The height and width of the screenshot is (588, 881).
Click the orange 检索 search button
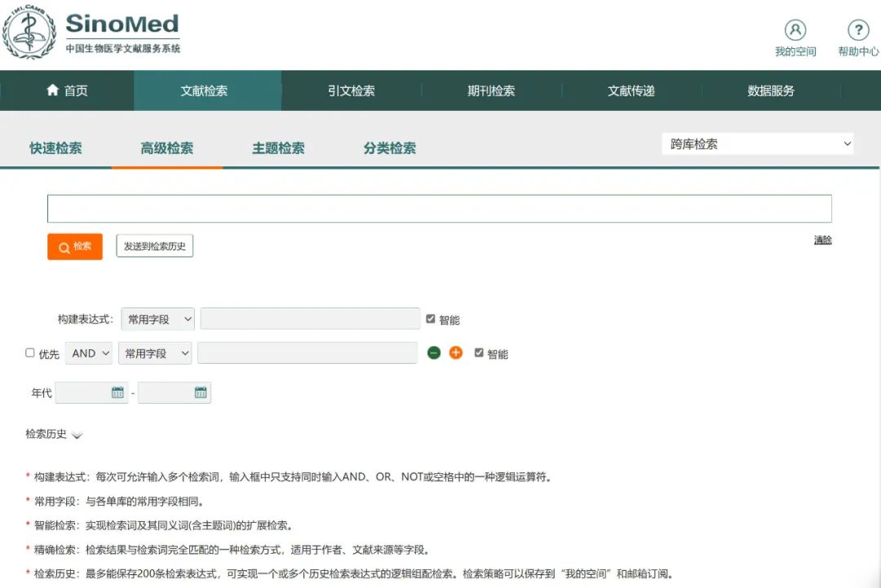(75, 246)
